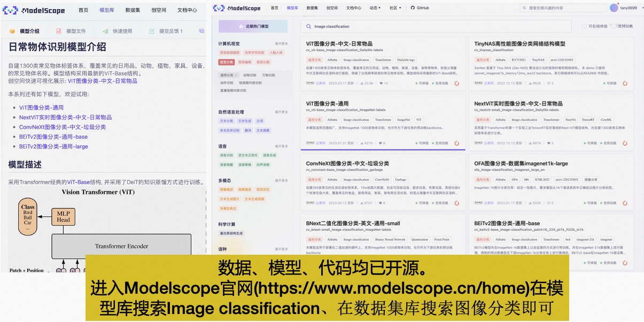
Task: Tick the 支持训练 checkbox
Action: [614, 26]
